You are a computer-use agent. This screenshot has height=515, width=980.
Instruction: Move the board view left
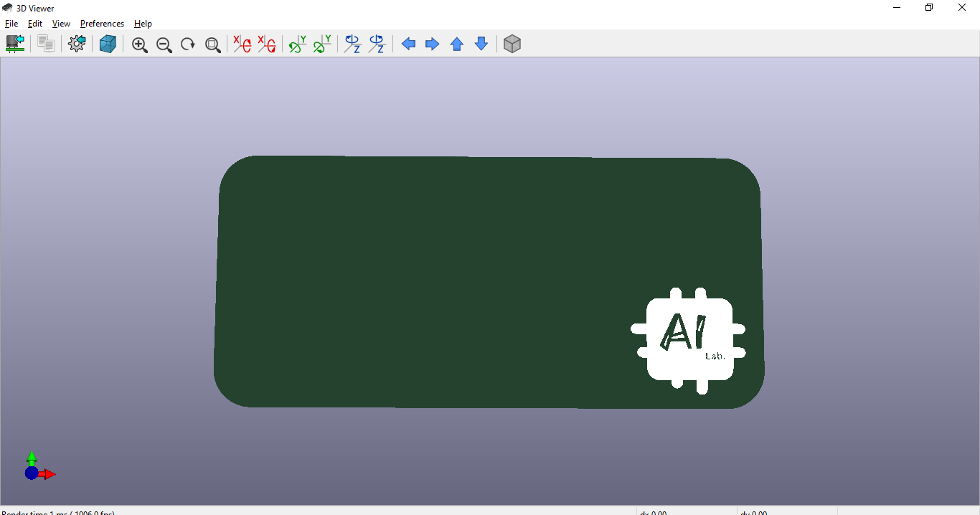click(x=409, y=44)
